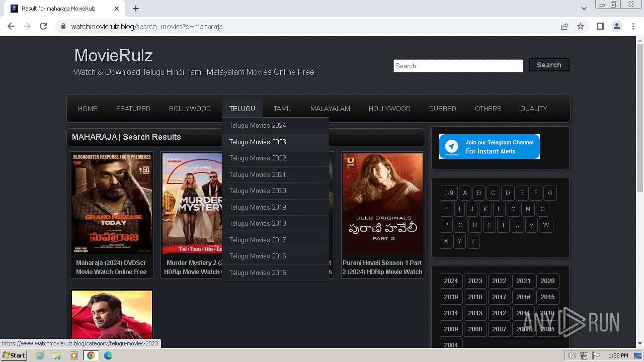The image size is (644, 362).
Task: Share this page via the share icon
Action: point(565,26)
